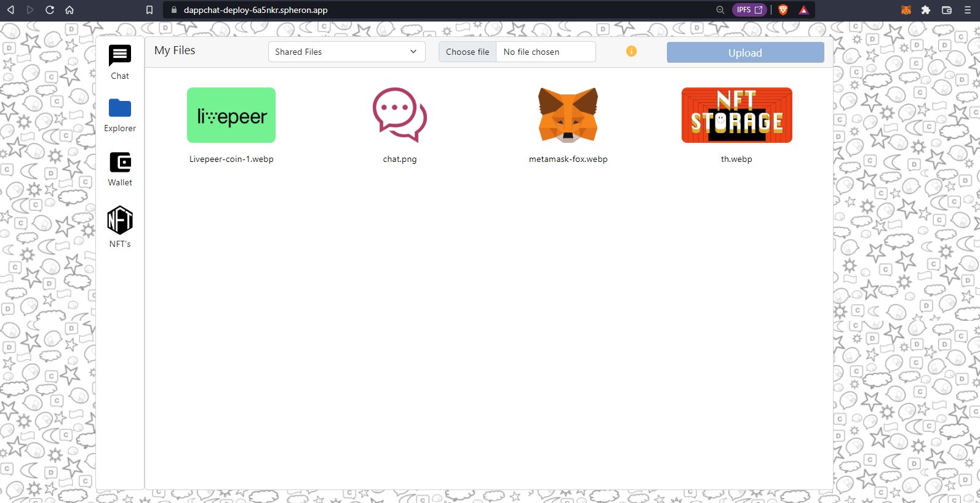Click the My Files heading
Image resolution: width=980 pixels, height=503 pixels.
point(175,50)
